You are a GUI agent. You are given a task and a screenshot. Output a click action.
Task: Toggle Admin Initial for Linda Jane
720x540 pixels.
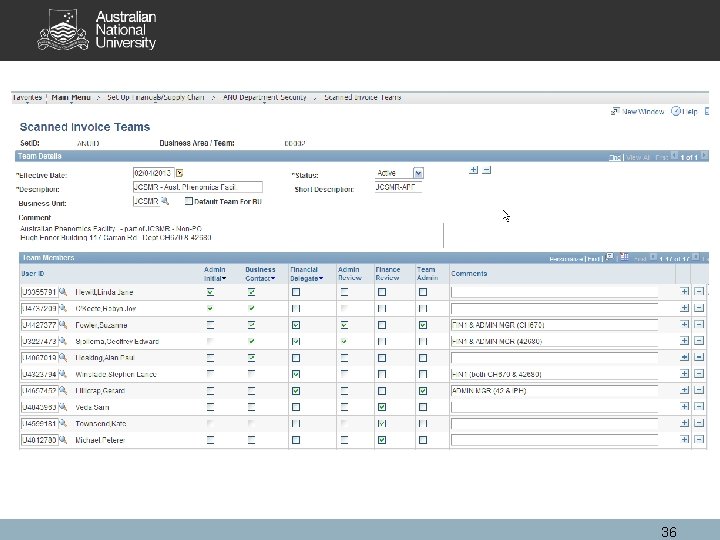point(210,292)
